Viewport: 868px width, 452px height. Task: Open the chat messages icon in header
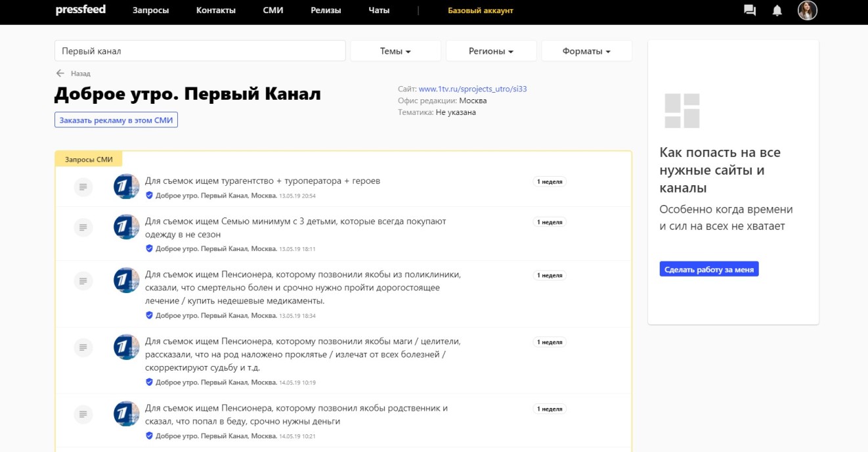(749, 11)
